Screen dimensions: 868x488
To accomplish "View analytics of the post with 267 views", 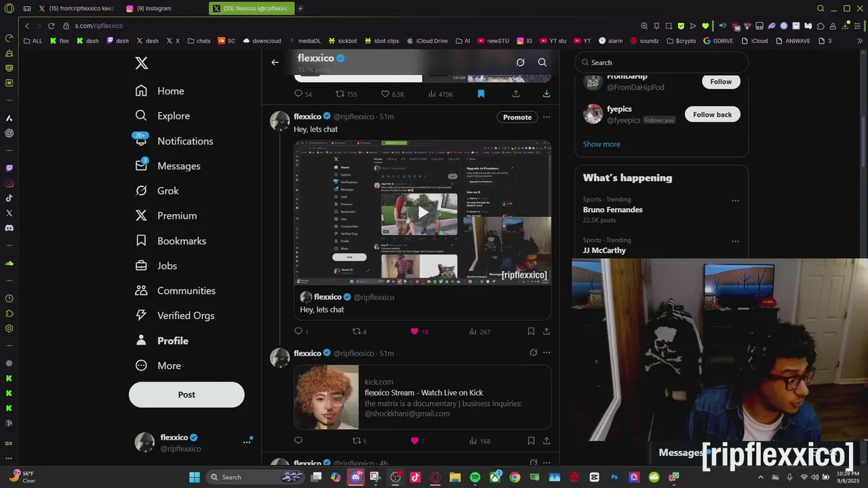I will click(479, 331).
